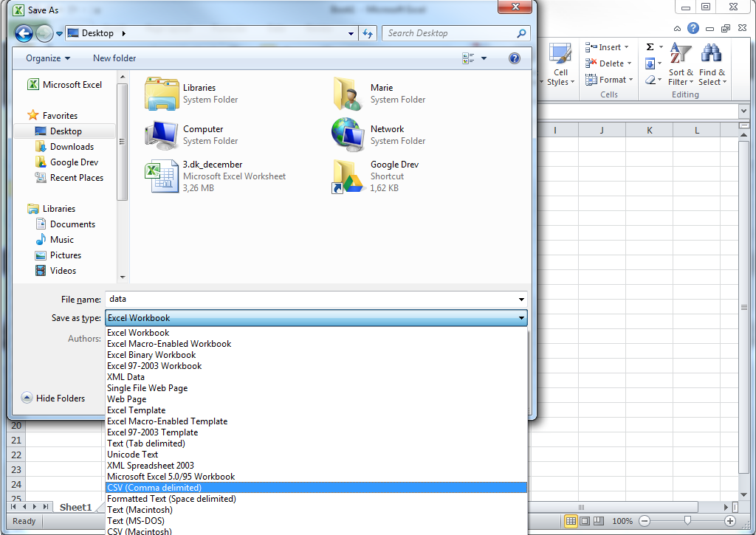Select Videos library in navigation pane
This screenshot has height=535, width=756.
[x=56, y=270]
